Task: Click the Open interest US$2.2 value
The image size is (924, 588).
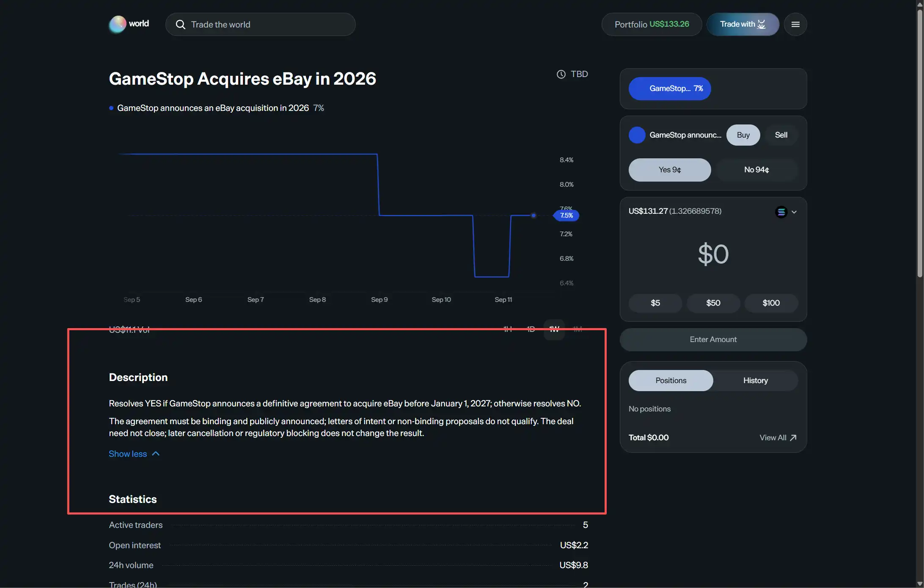Action: click(574, 545)
